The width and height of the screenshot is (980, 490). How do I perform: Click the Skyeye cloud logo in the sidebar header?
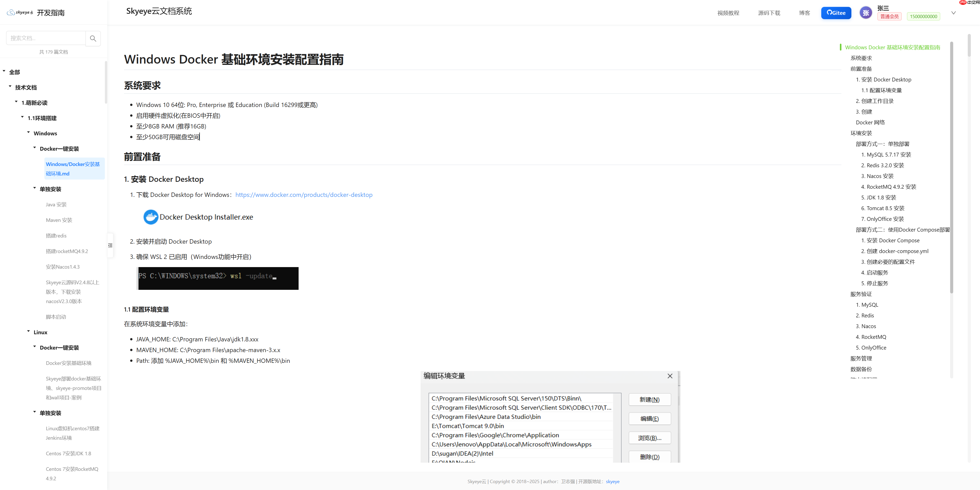pos(19,12)
